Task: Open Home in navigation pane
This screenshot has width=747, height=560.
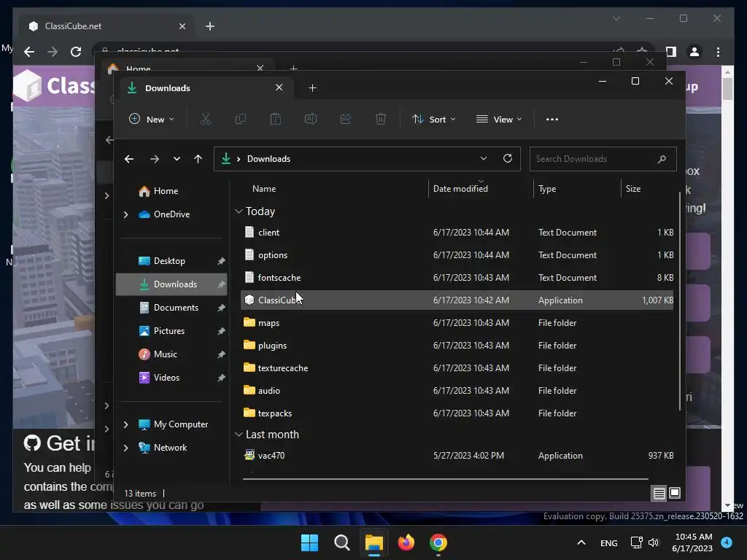Action: [166, 191]
